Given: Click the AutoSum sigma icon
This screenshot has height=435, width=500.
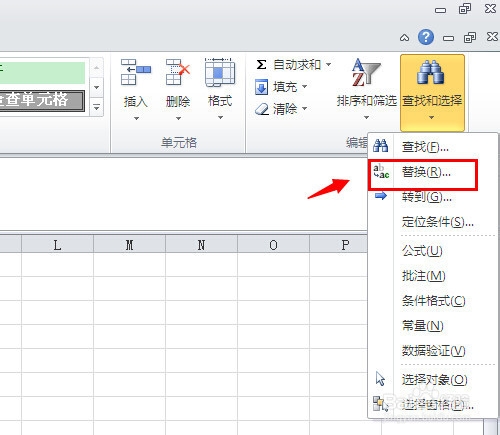Looking at the screenshot, I should click(x=261, y=64).
